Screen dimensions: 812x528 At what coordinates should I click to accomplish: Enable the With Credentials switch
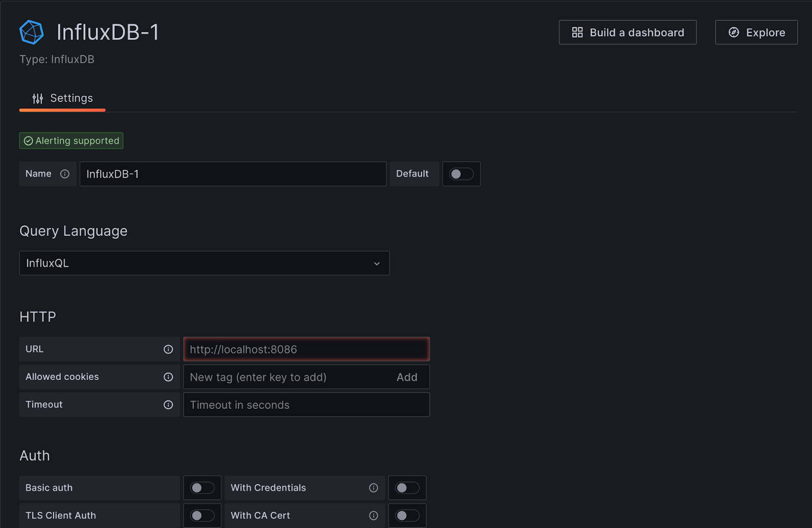408,488
